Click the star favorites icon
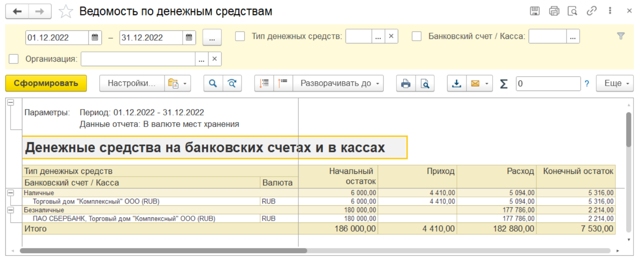This screenshot has width=644, height=261. pos(66,11)
